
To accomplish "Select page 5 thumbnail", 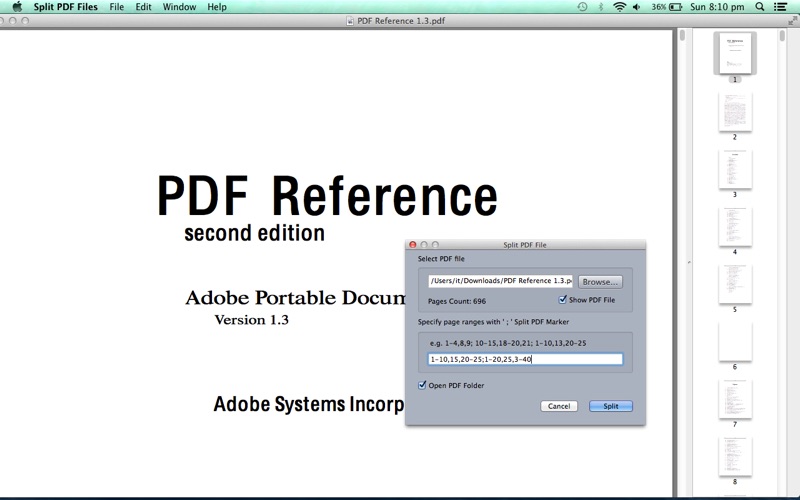I will point(735,284).
